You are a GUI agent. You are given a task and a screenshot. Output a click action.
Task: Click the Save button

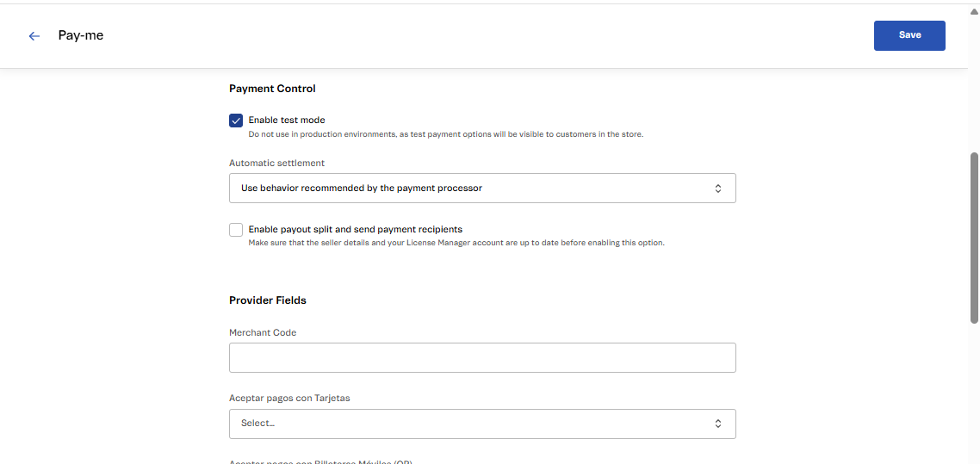pyautogui.click(x=909, y=35)
